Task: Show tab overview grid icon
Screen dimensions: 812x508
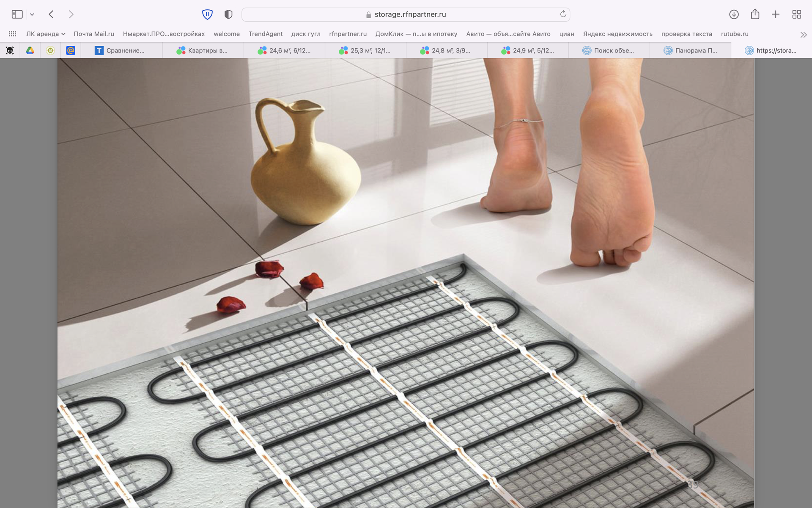Action: click(x=797, y=14)
